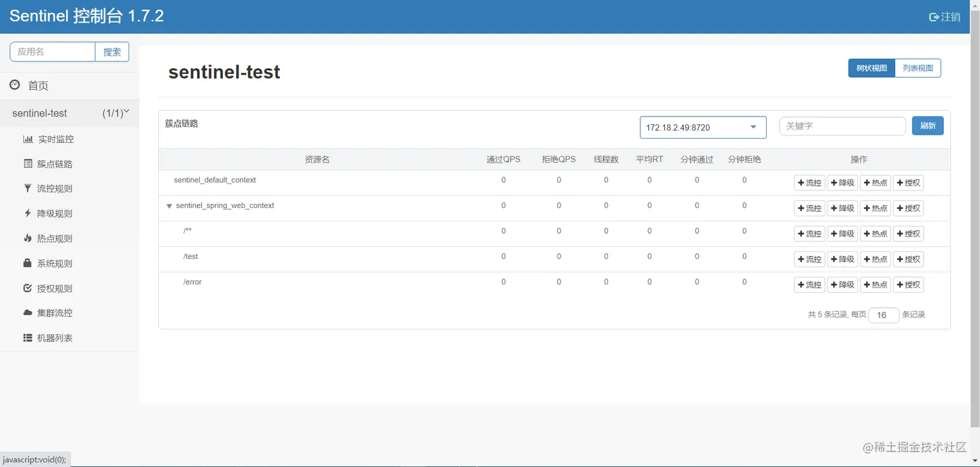Screen dimensions: 980x467
Task: Switch to 列表视图 list view
Action: 918,68
